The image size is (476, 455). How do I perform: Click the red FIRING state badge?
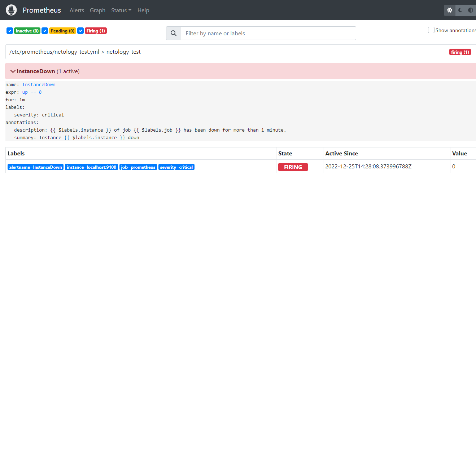293,167
